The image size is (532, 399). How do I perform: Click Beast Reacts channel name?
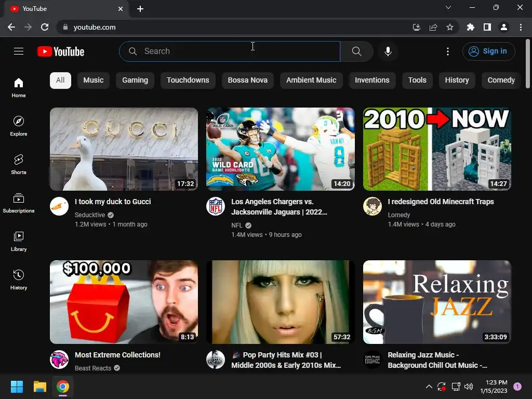(x=93, y=368)
